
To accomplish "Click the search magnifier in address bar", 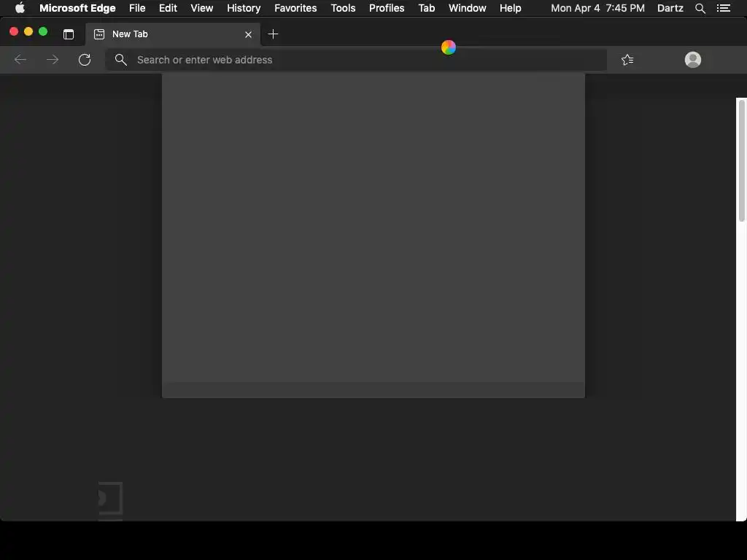I will pos(121,60).
